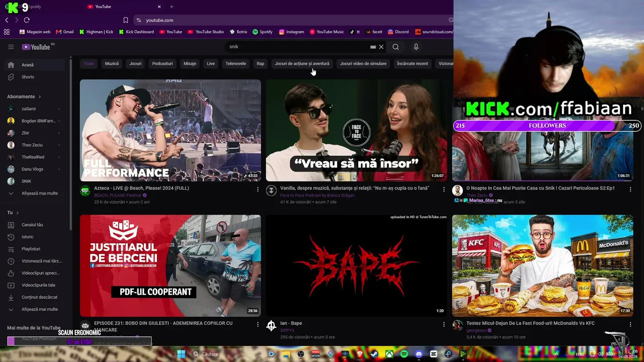The height and width of the screenshot is (362, 644).
Task: Launch Spotify from the taskbar
Action: point(404,354)
